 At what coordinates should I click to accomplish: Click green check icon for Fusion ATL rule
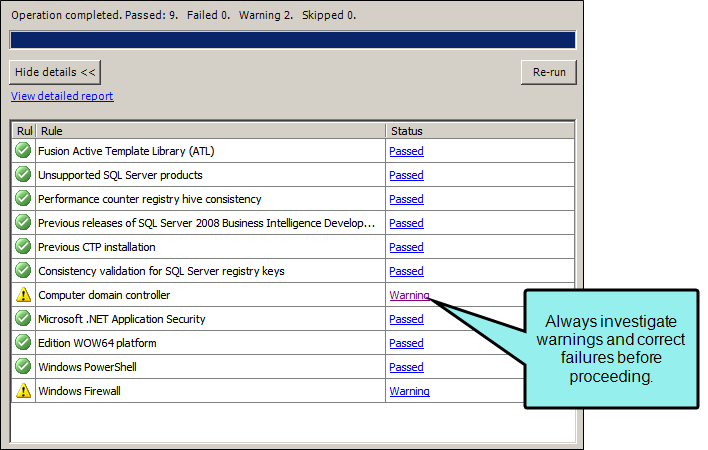[23, 150]
